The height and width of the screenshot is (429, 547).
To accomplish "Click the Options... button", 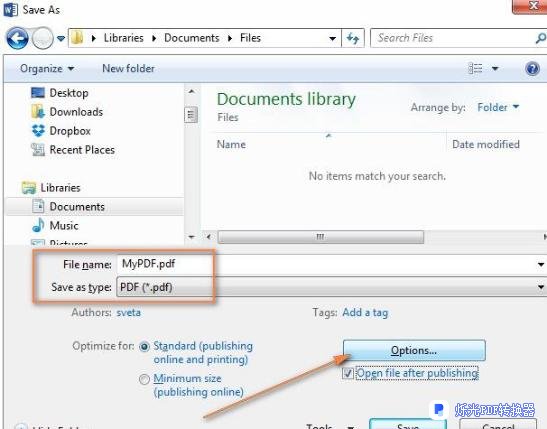I will [414, 350].
